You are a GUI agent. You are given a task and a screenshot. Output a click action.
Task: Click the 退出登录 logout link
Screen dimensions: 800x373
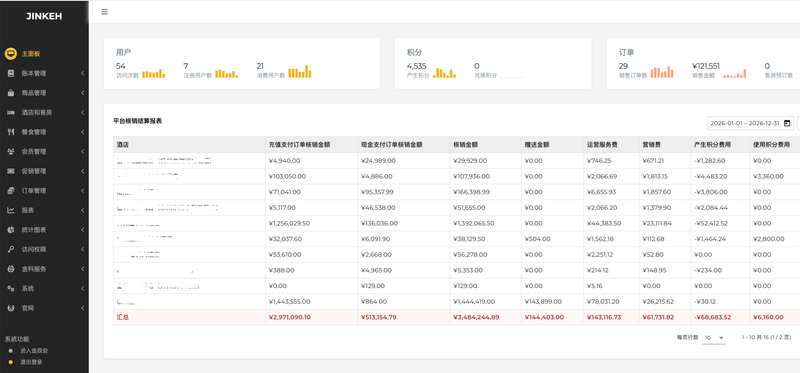(31, 362)
